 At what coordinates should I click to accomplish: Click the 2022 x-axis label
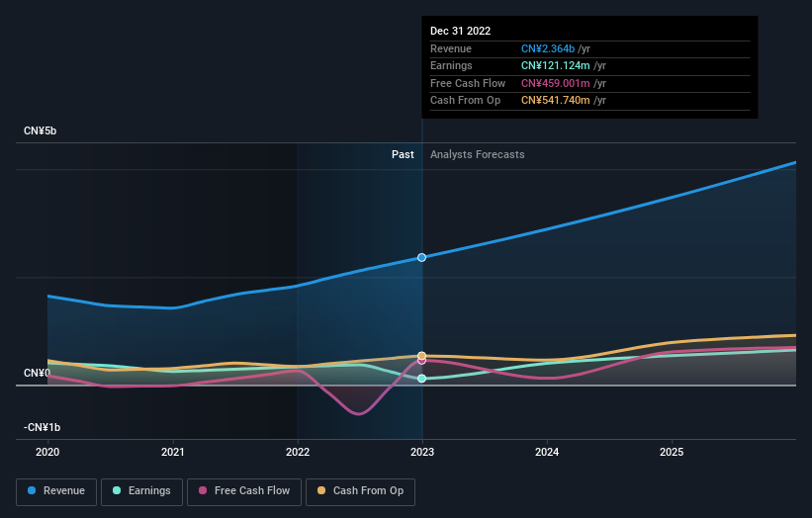[298, 452]
